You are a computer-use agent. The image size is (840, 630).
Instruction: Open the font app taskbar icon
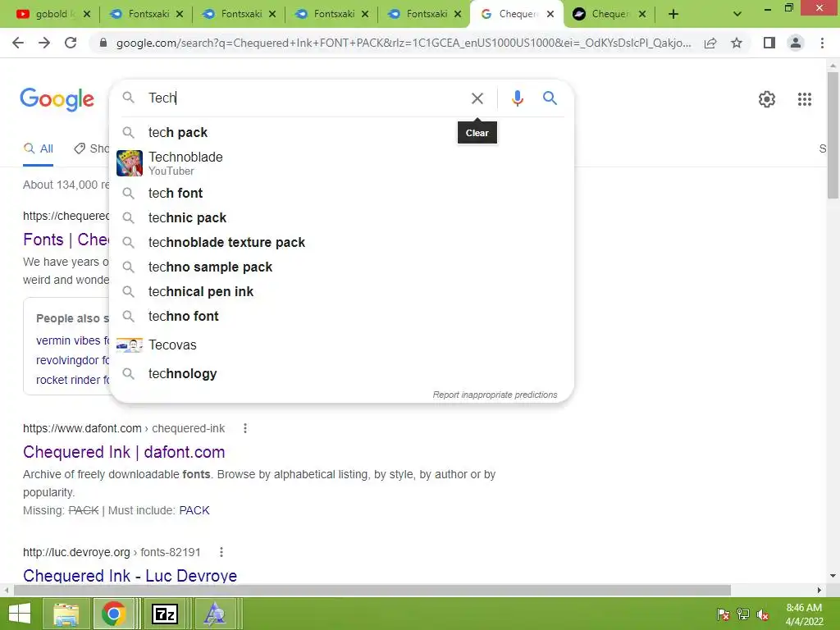tap(215, 614)
